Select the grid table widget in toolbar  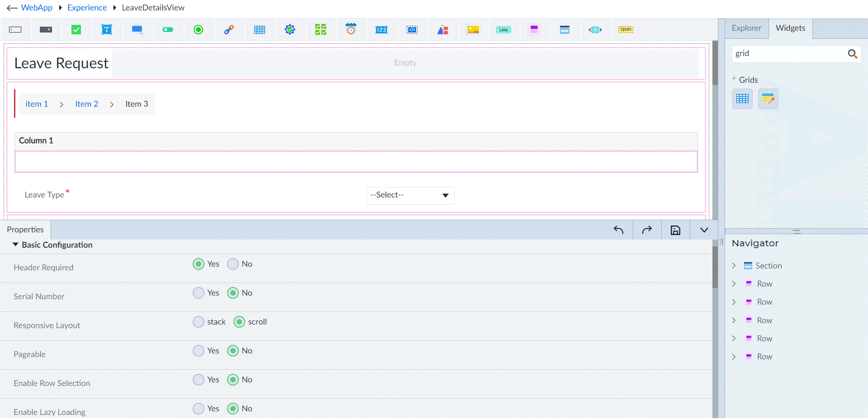coord(259,30)
